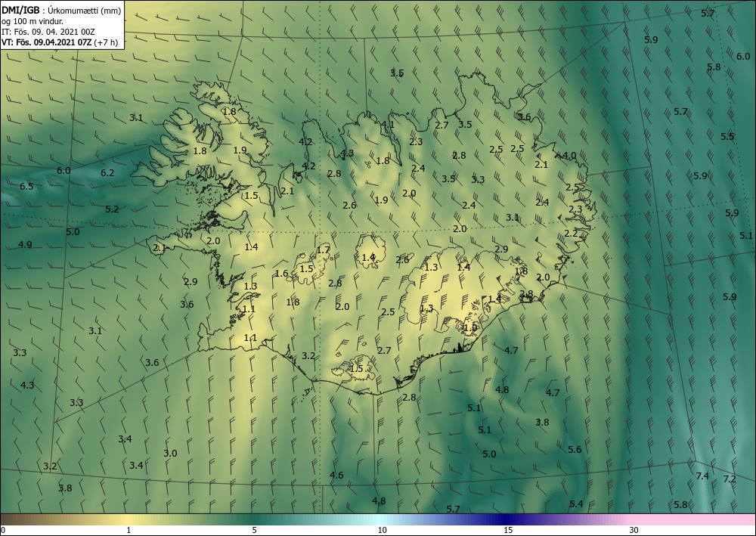Click the 4.6 value south of Iceland
The height and width of the screenshot is (536, 756).
click(x=336, y=475)
